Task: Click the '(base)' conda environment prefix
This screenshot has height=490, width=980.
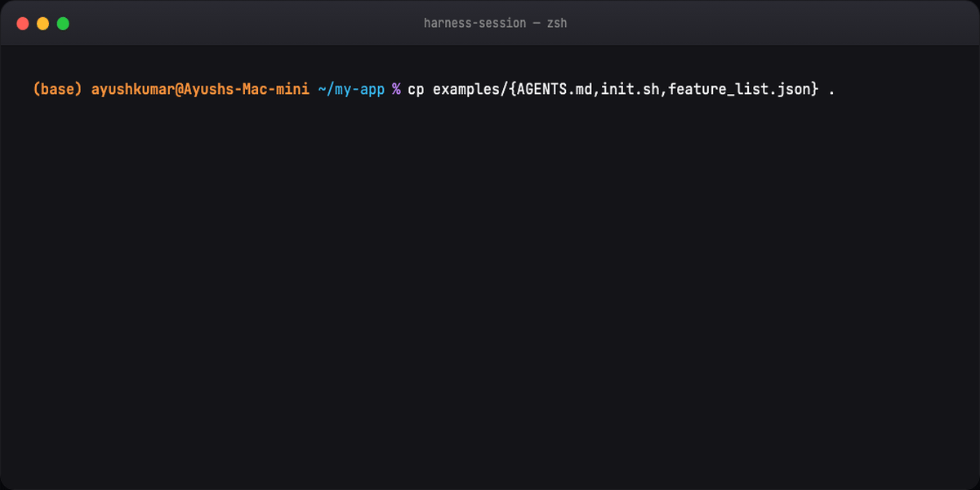Action: 57,90
